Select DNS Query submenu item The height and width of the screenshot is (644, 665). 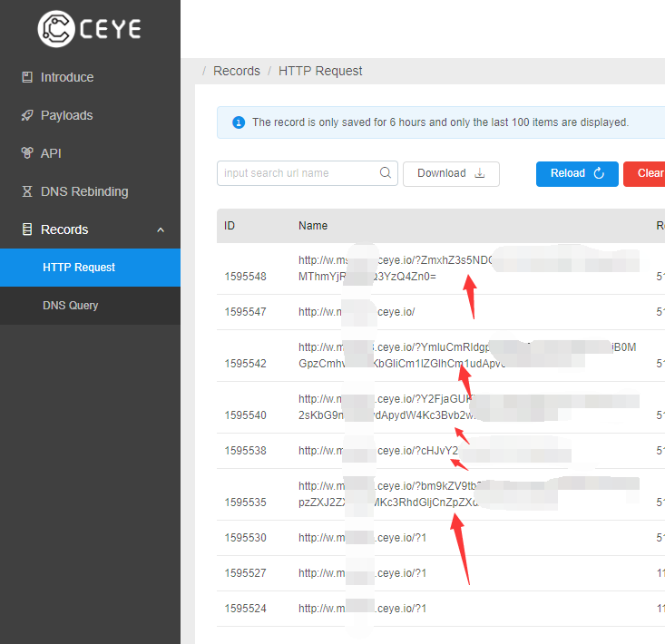[90, 306]
